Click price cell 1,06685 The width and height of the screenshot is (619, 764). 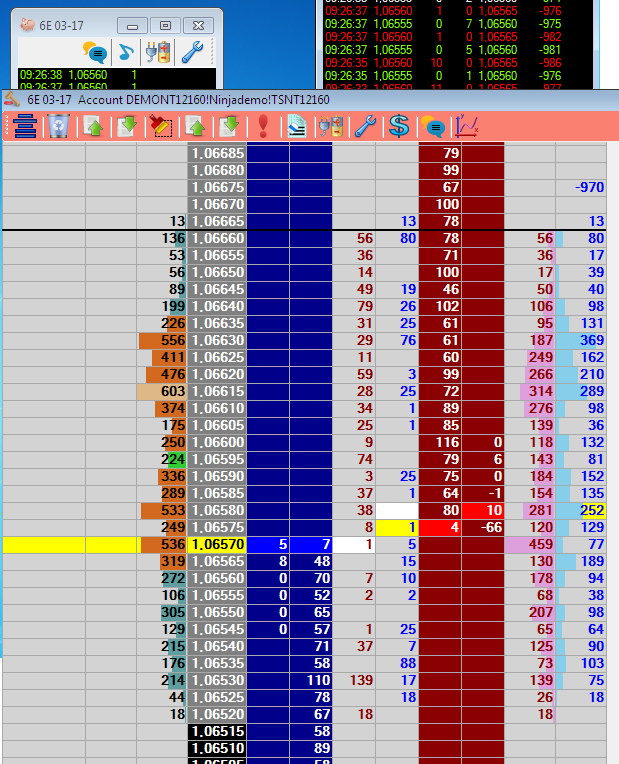point(217,153)
